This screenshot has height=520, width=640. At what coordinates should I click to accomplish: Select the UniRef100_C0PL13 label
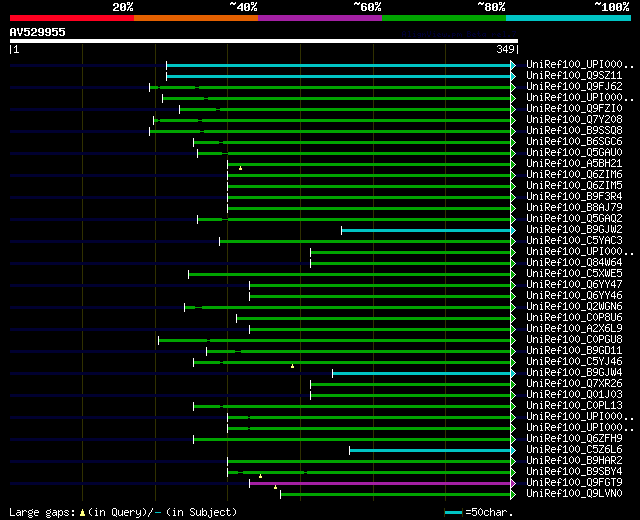coord(574,406)
